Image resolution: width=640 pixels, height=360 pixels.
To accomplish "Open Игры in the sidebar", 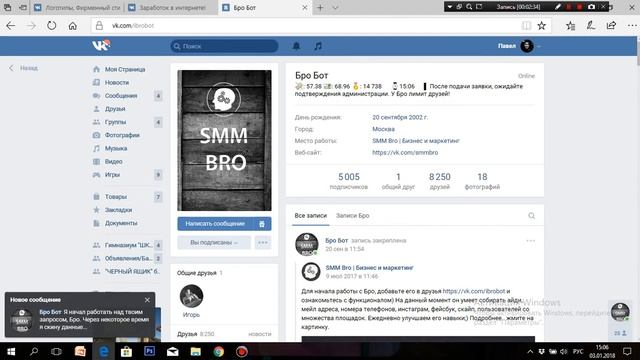I will click(x=112, y=175).
